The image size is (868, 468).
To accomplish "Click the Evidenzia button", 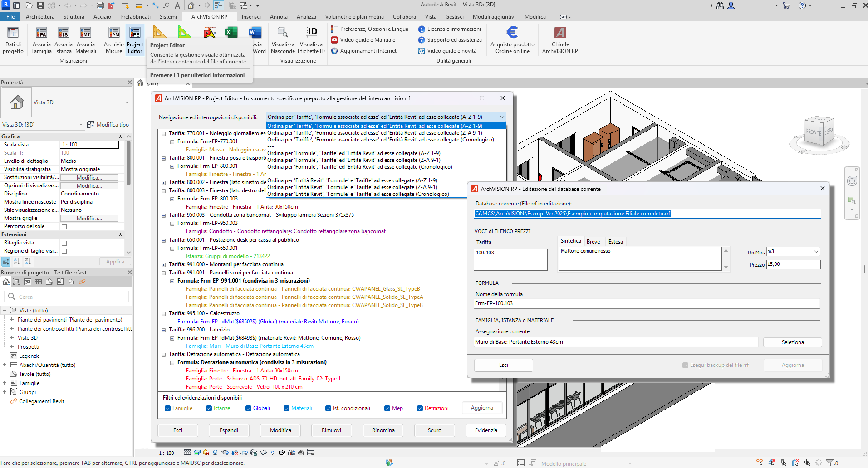I will [x=486, y=430].
